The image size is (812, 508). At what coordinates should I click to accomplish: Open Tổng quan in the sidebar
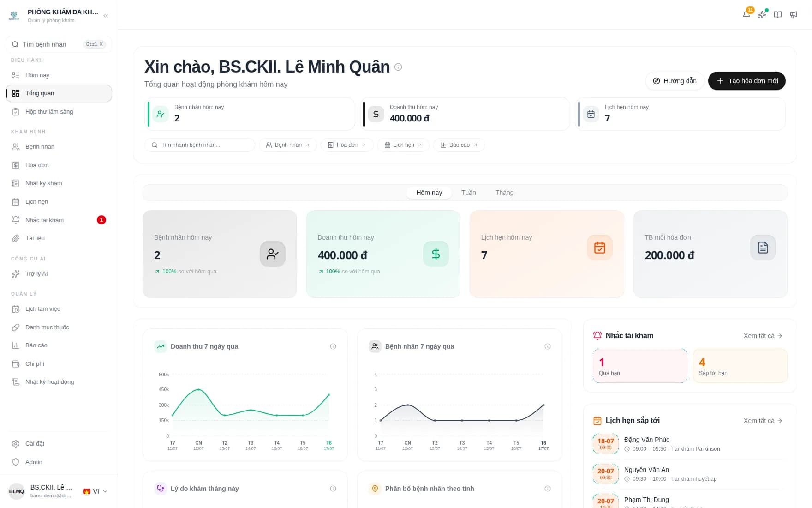click(59, 93)
